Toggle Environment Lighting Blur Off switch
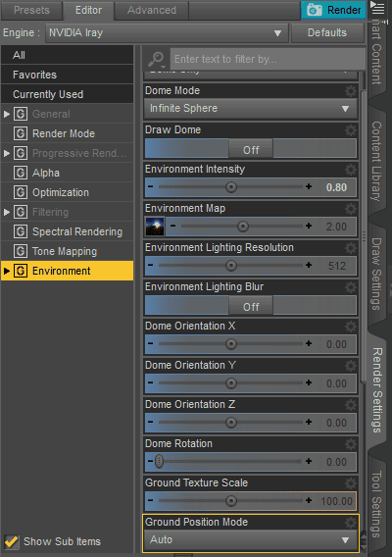Viewport: 392px width, 557px height. coord(251,306)
